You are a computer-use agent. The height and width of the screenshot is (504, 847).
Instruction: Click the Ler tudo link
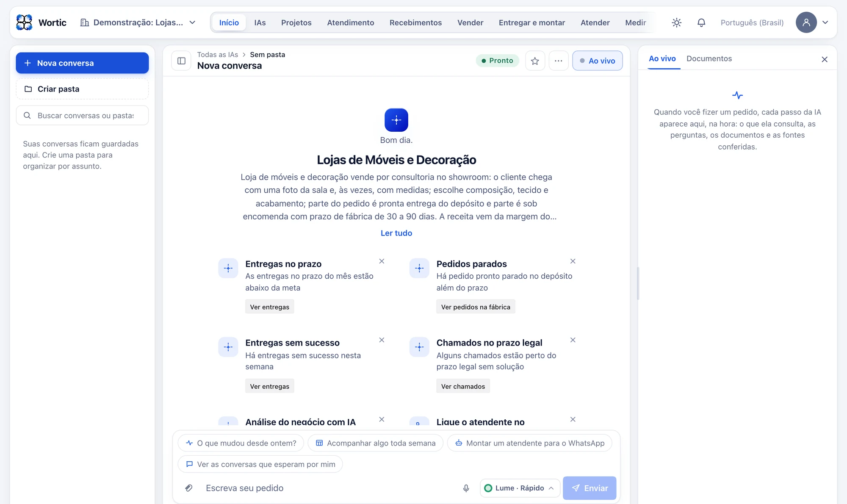(x=396, y=233)
